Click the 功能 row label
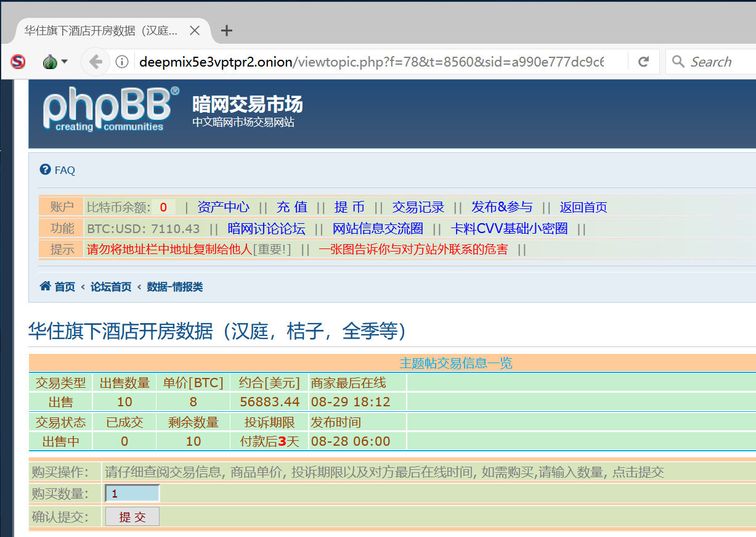The image size is (756, 537). 62,229
